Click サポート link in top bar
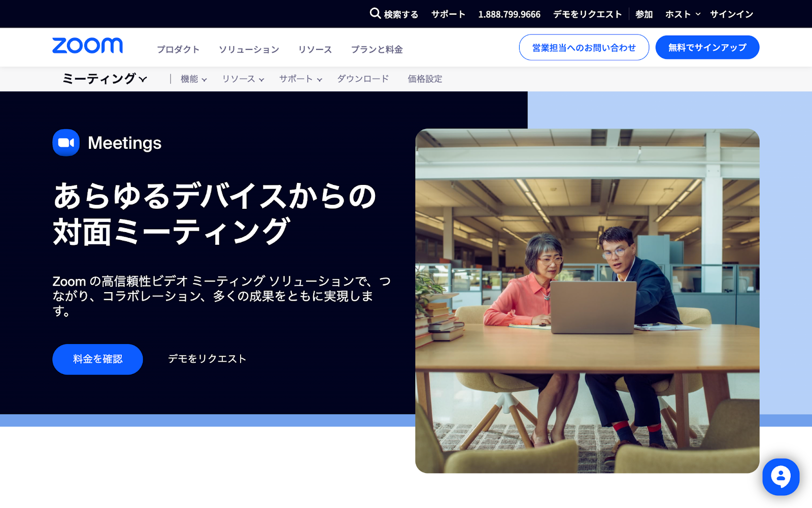812x508 pixels. [448, 14]
